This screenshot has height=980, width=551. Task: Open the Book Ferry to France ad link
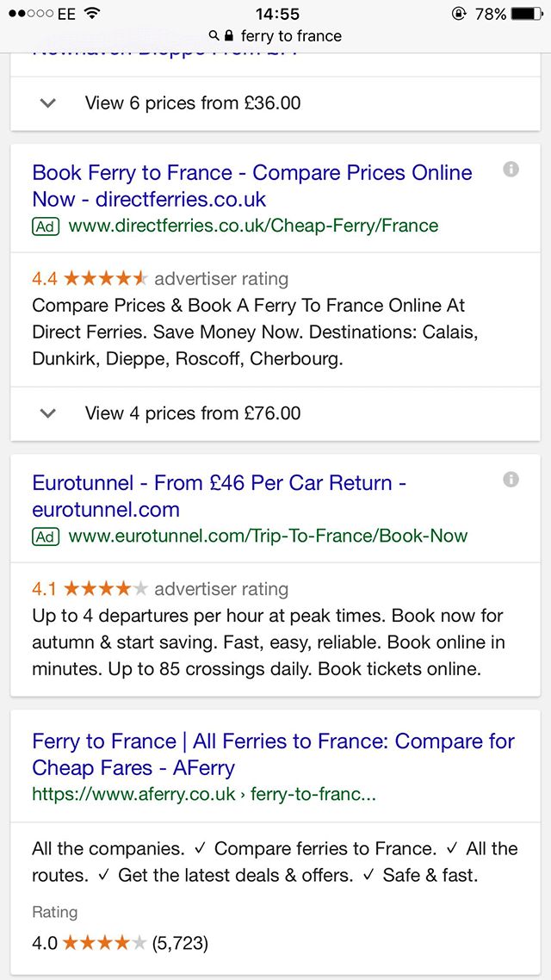click(x=251, y=183)
